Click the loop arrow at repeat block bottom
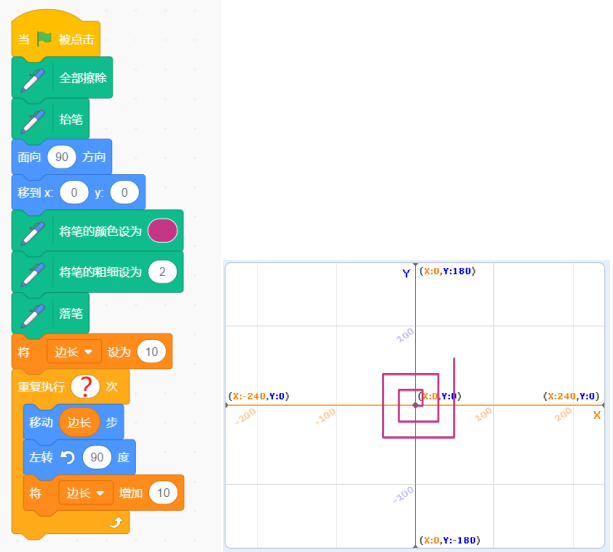 pyautogui.click(x=116, y=522)
